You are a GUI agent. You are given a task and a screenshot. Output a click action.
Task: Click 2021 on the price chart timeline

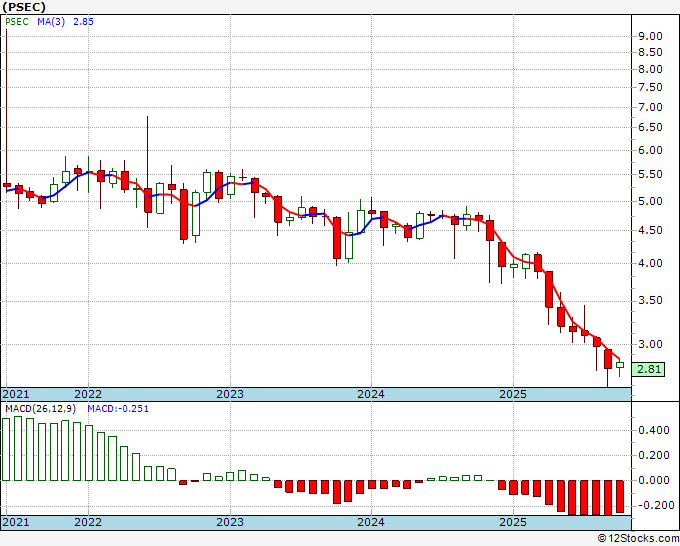[16, 394]
